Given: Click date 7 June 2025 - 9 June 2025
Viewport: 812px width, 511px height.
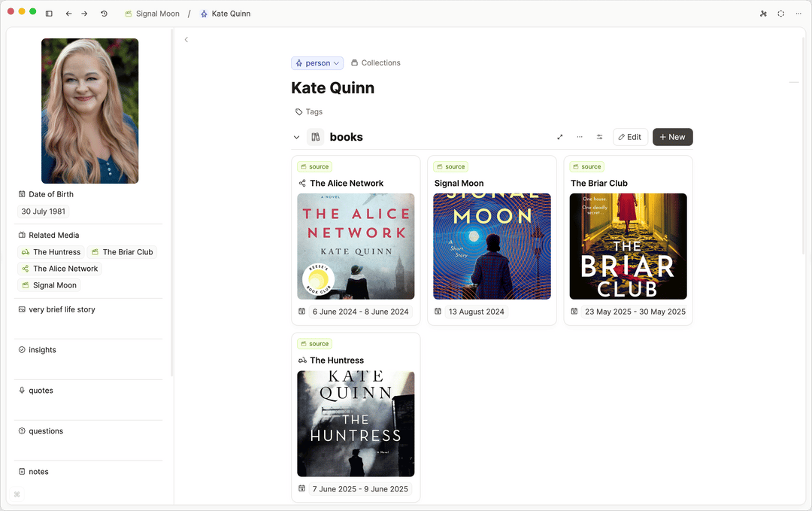Looking at the screenshot, I should point(360,488).
